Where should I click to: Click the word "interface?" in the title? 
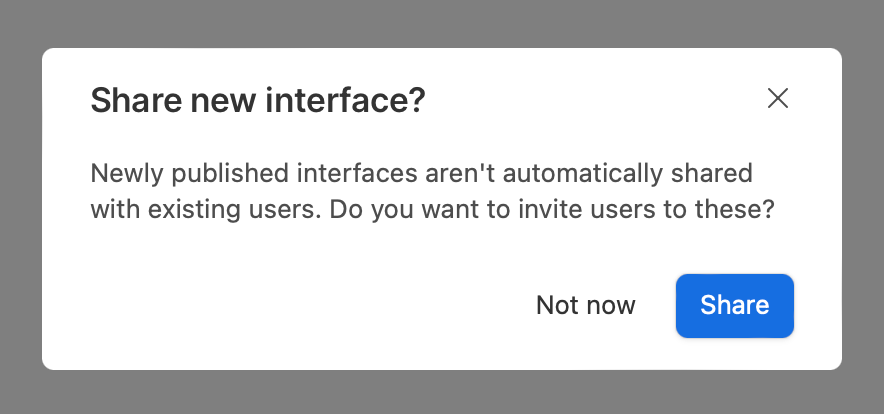(x=345, y=100)
